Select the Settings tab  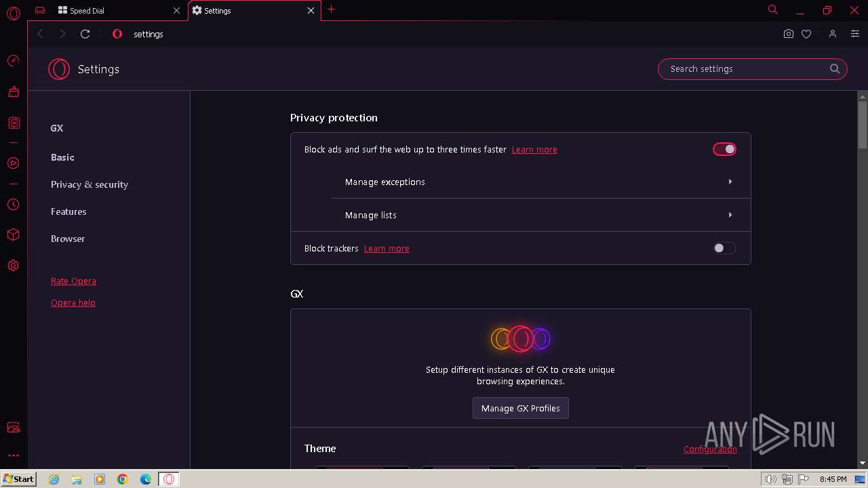(x=254, y=11)
